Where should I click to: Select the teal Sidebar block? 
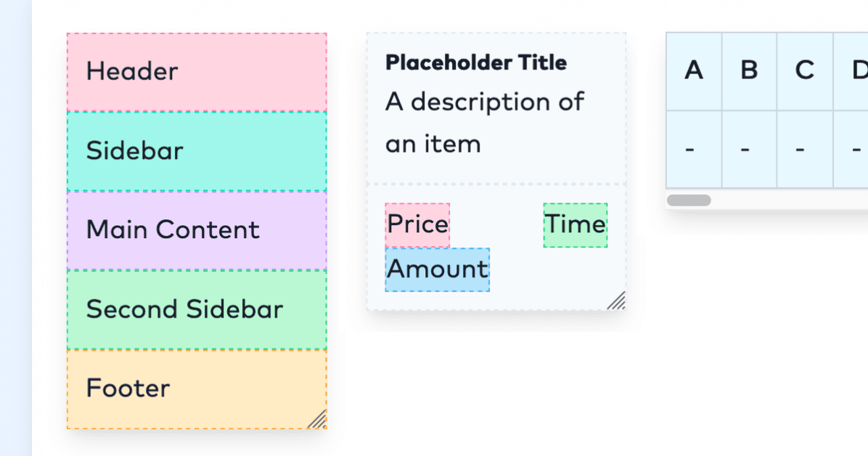(197, 151)
